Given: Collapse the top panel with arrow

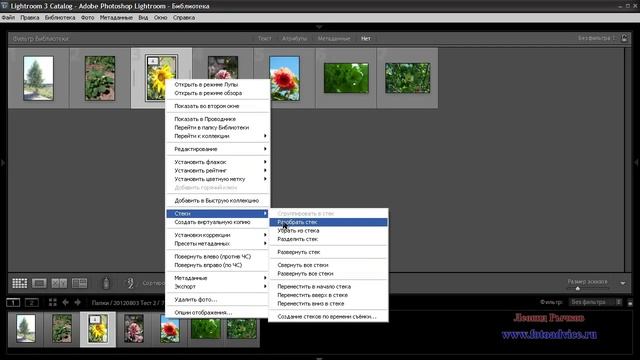Looking at the screenshot, I should click(x=319, y=27).
